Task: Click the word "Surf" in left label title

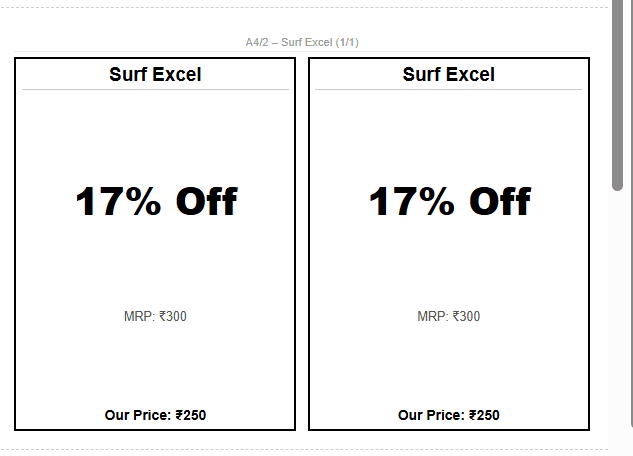Action: [128, 74]
